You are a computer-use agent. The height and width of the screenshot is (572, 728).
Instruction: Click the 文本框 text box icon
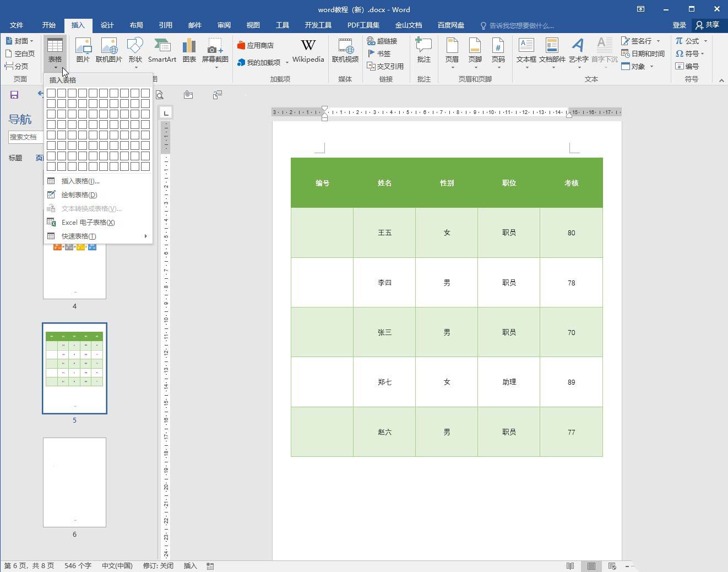(x=526, y=50)
